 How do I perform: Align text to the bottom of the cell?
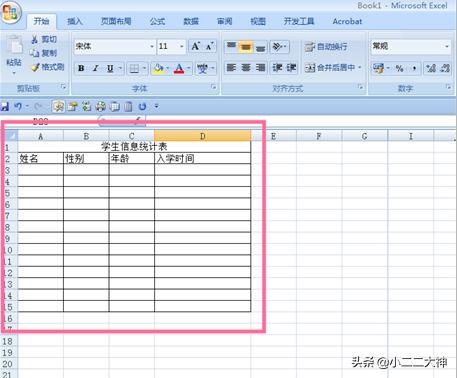coord(260,47)
